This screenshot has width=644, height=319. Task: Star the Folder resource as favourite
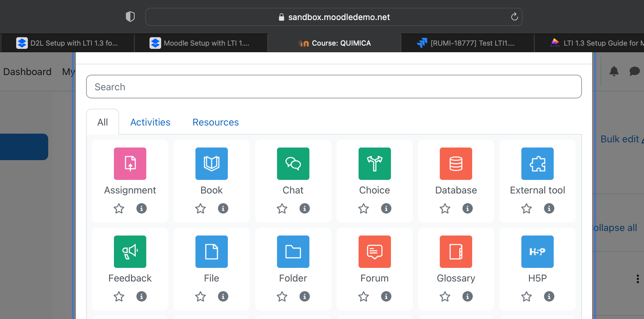[x=282, y=296]
